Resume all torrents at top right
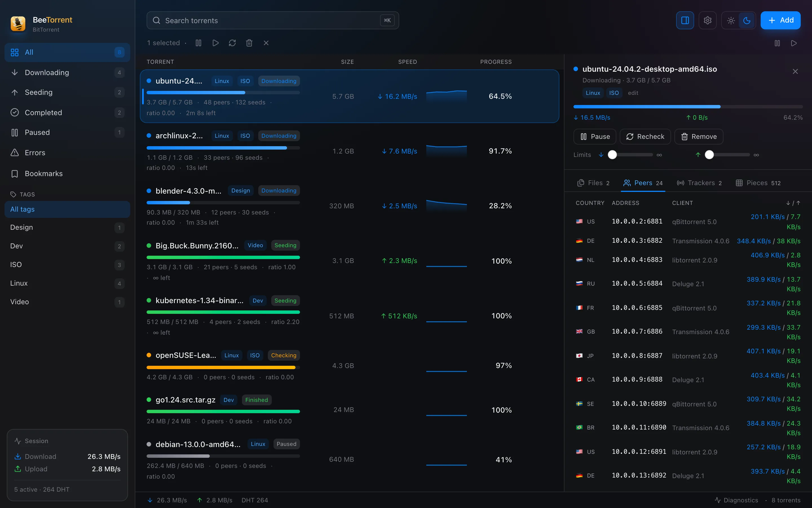The image size is (812, 508). [794, 43]
